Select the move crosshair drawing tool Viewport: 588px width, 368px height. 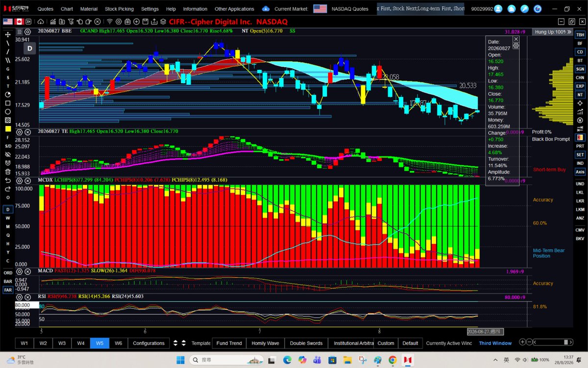[x=8, y=34]
